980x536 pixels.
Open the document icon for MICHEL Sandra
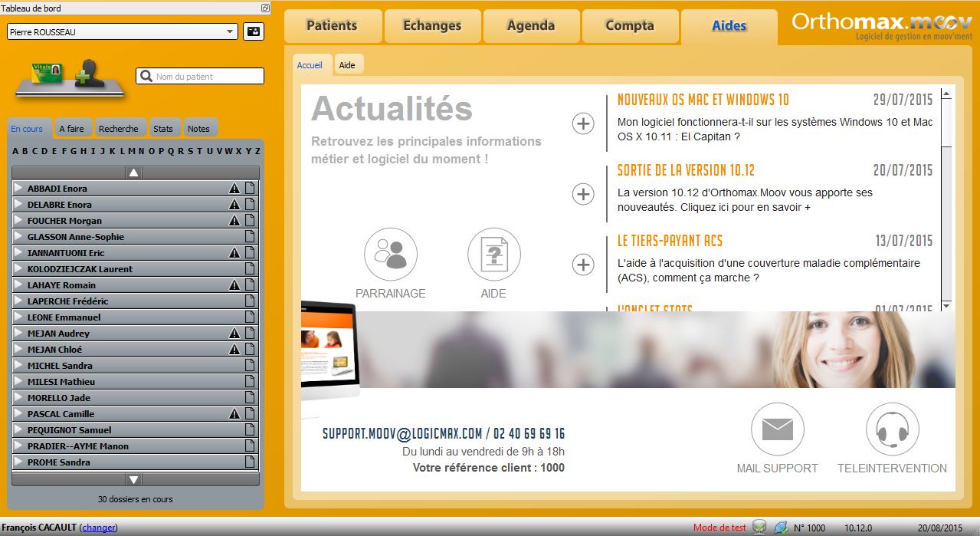pos(249,366)
